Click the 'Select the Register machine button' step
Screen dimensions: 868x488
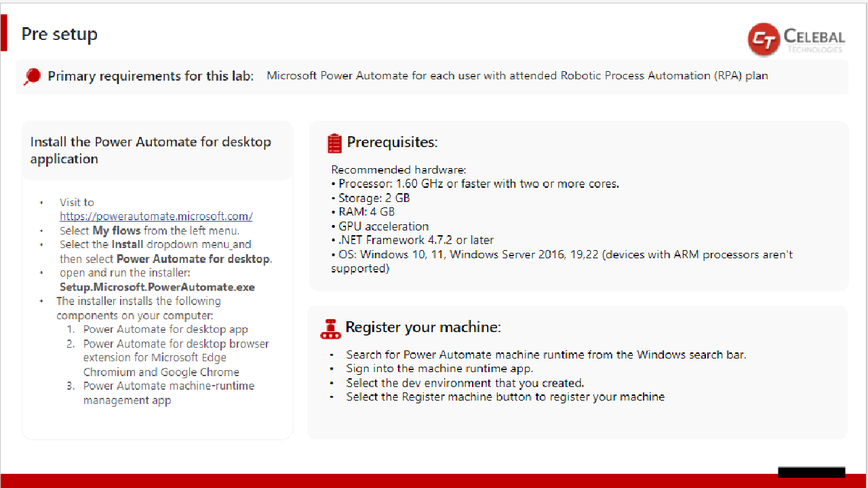coord(505,396)
